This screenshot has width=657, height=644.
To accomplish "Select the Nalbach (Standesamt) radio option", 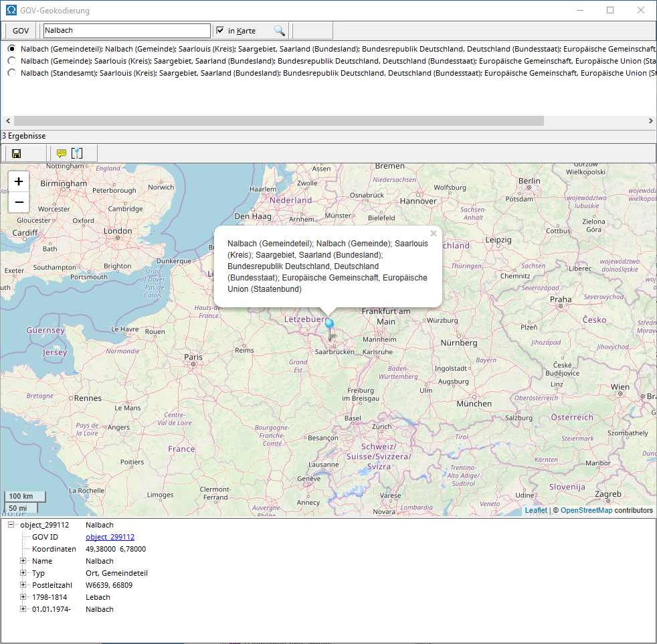I will click(x=12, y=73).
